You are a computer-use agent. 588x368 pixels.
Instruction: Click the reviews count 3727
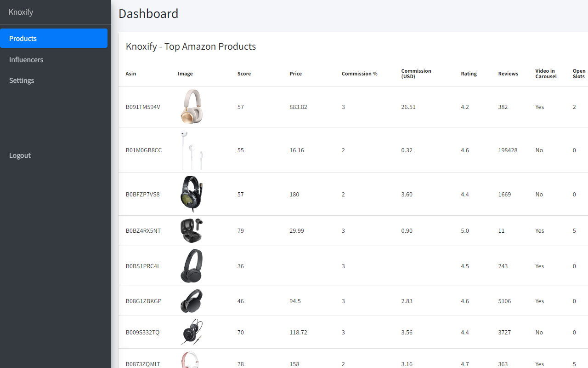pyautogui.click(x=504, y=332)
